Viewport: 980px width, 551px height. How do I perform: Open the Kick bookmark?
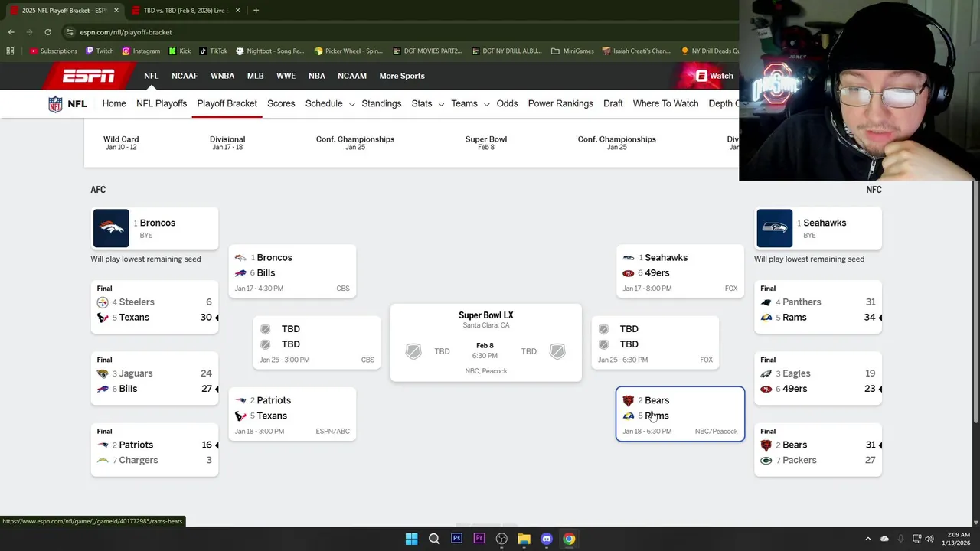tap(179, 51)
